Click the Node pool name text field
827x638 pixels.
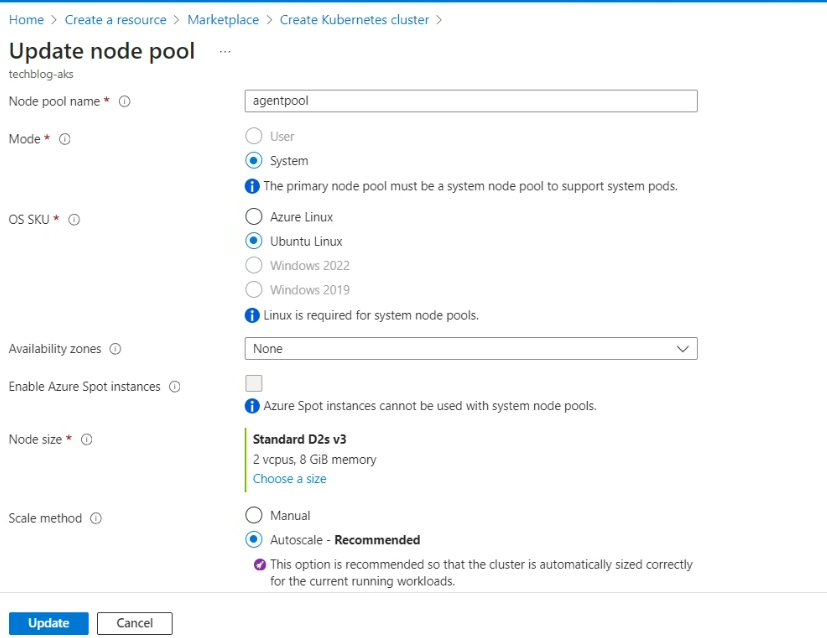470,101
